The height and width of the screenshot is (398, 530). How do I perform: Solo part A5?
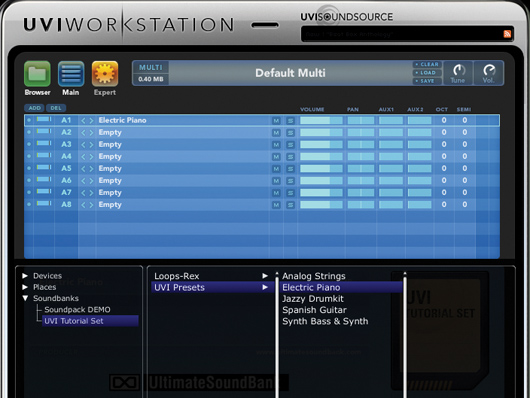290,169
